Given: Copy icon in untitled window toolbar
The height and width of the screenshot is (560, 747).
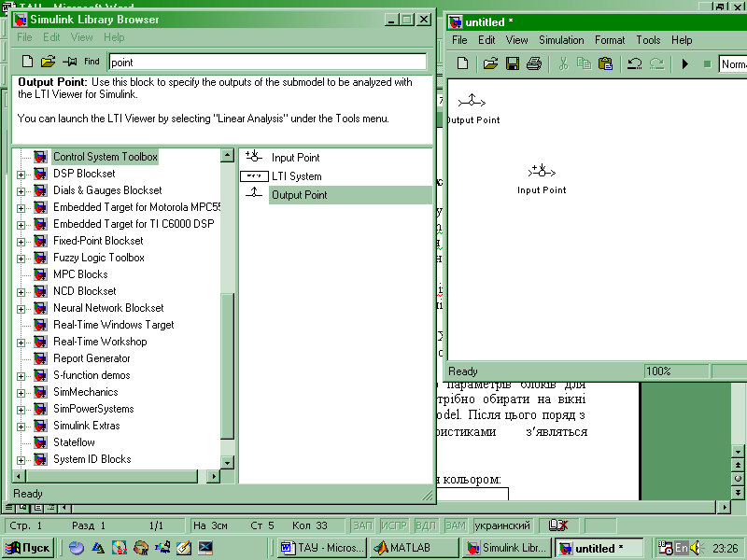Looking at the screenshot, I should pyautogui.click(x=585, y=63).
